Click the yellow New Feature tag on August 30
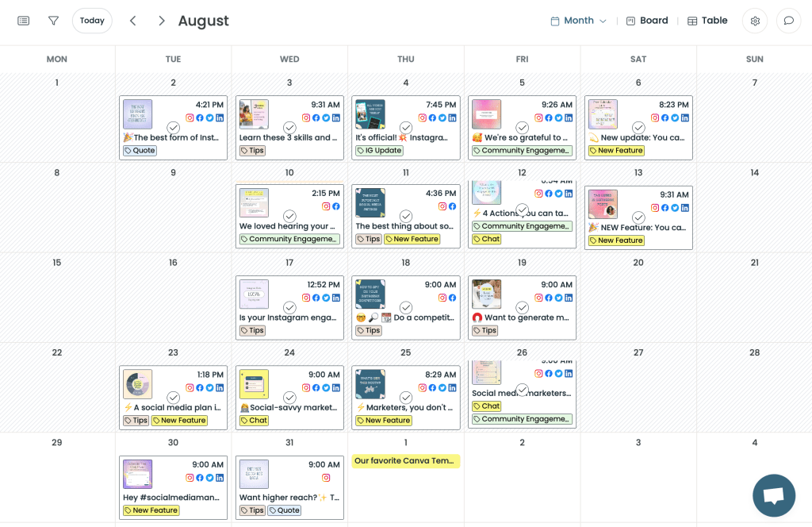This screenshot has height=527, width=812. [151, 510]
